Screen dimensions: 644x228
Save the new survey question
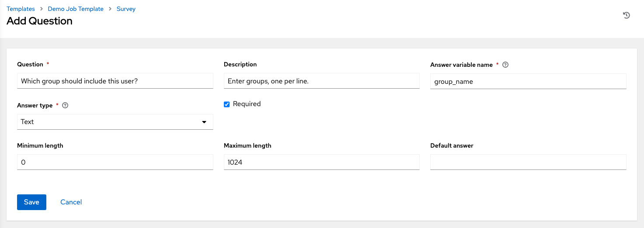[x=31, y=202]
